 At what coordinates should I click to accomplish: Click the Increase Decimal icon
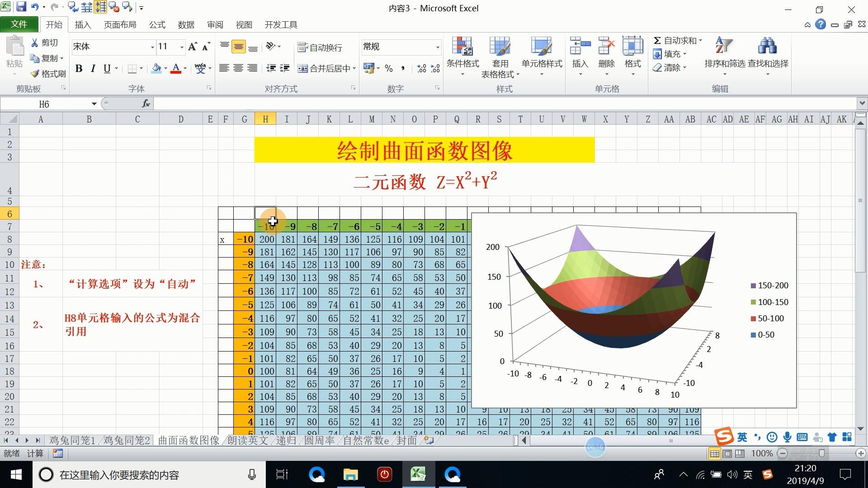(421, 68)
